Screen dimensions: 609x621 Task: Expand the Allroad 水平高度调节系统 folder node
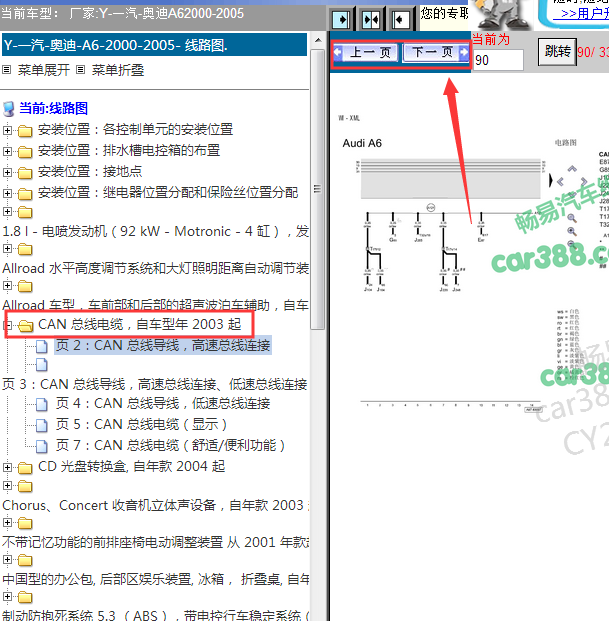pyautogui.click(x=7, y=248)
